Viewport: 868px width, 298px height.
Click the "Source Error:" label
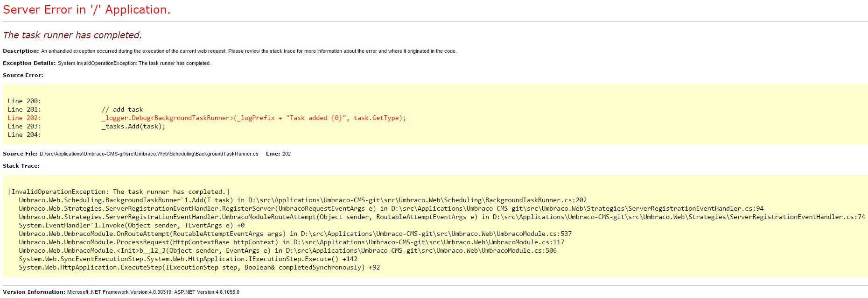pos(23,75)
